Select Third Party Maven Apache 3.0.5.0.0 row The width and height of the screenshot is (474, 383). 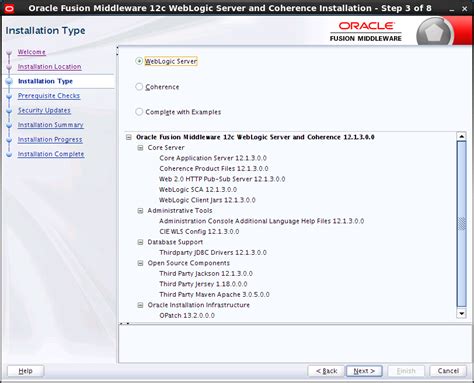[x=214, y=295]
